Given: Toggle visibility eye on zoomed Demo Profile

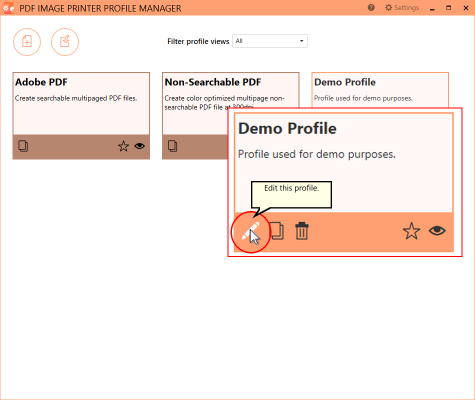Looking at the screenshot, I should pos(437,231).
